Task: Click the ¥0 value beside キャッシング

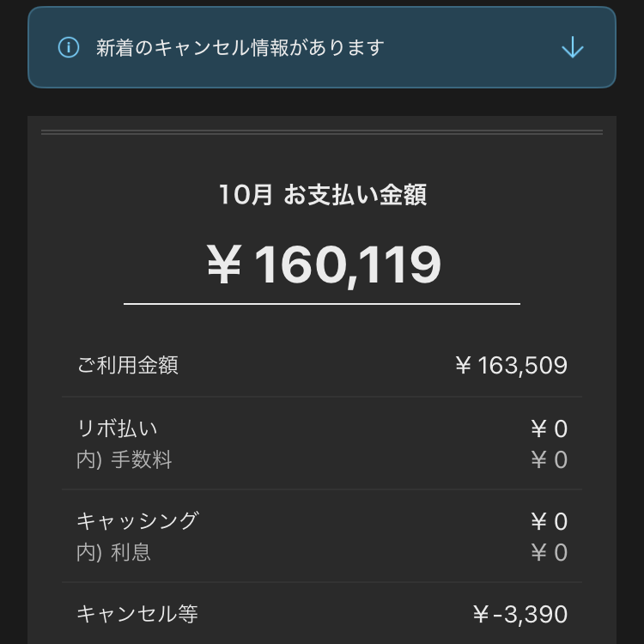Action: [x=549, y=521]
